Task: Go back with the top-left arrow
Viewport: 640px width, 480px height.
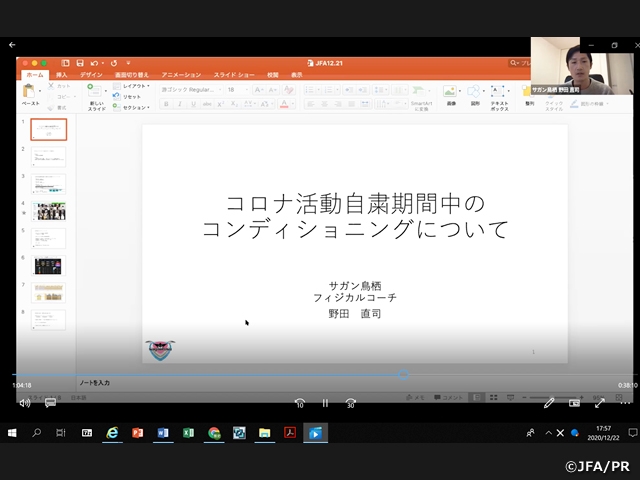Action: [x=12, y=45]
